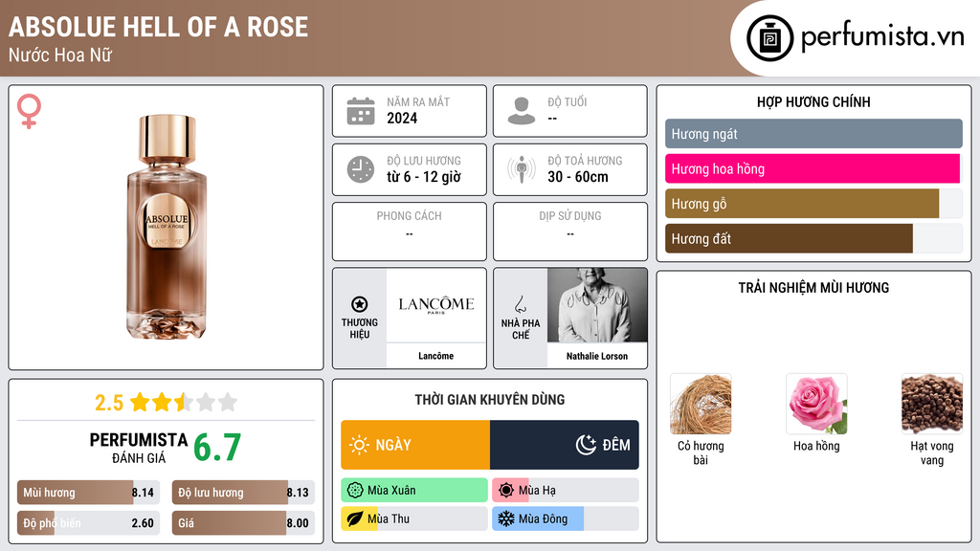Click the calendar icon beside Năm ra mắt
Viewport: 980px width, 551px height.
pos(361,111)
